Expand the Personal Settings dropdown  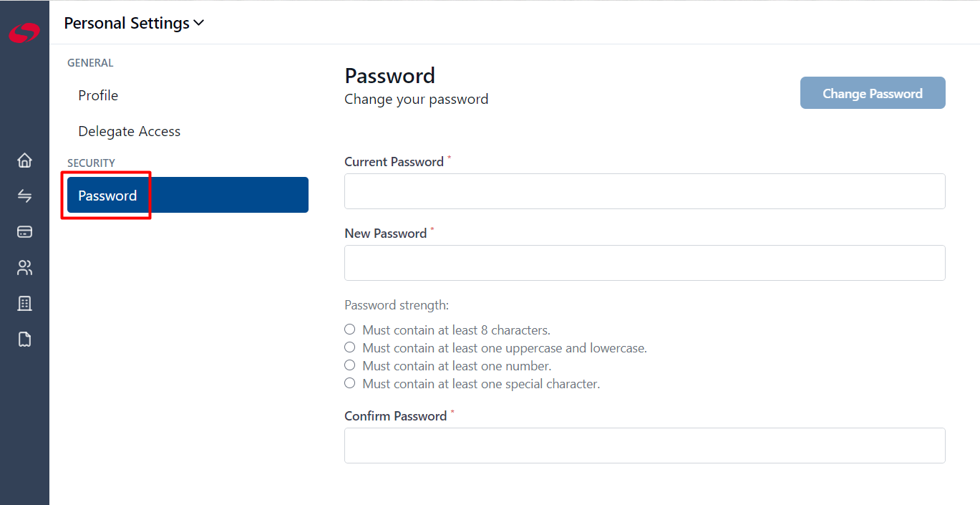tap(134, 23)
